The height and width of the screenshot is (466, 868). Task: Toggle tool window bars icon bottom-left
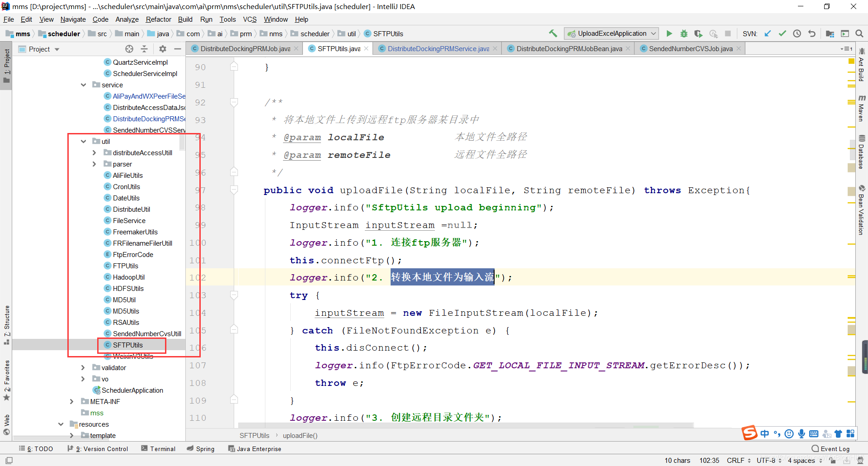9,460
